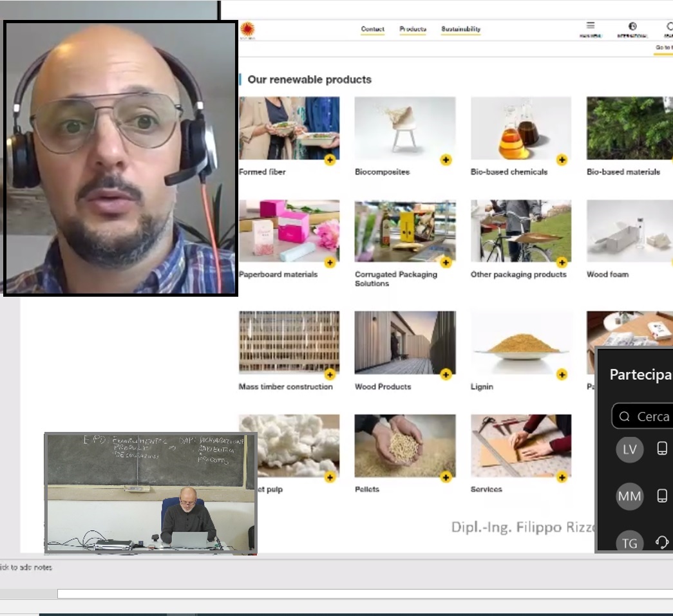Click the TG participant avatar
Screen dimensions: 673x616
coord(630,542)
